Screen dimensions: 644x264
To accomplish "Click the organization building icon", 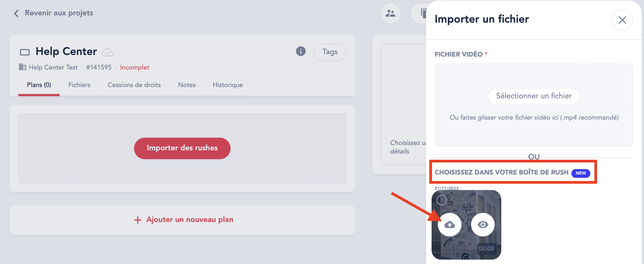I will pos(23,67).
